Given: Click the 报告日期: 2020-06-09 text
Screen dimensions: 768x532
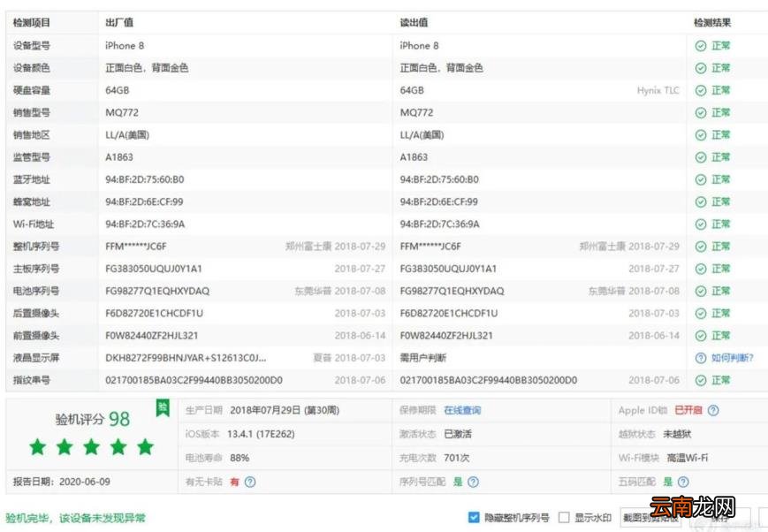Looking at the screenshot, I should [62, 482].
